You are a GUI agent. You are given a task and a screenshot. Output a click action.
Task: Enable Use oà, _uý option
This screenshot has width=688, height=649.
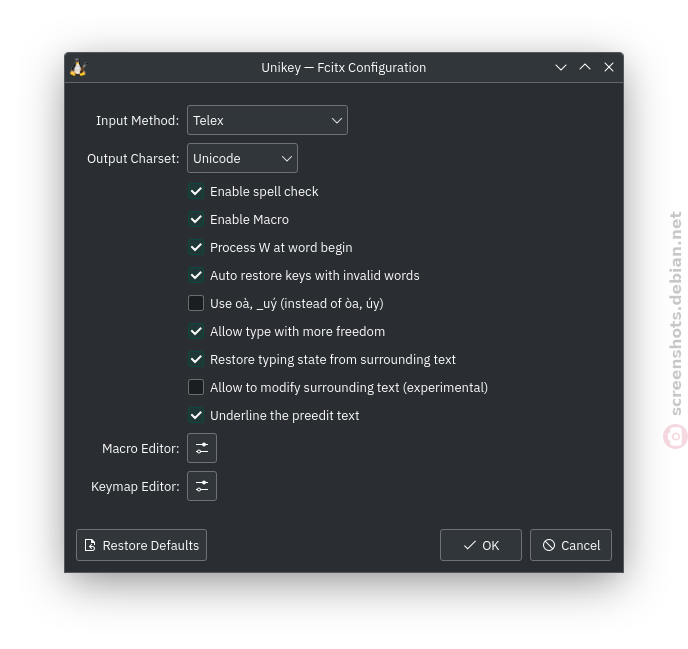click(196, 303)
